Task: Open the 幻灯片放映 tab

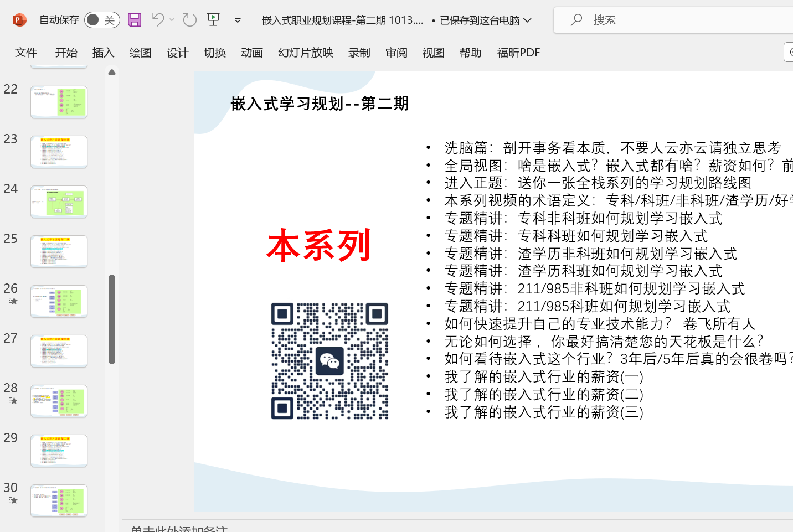Action: 305,53
